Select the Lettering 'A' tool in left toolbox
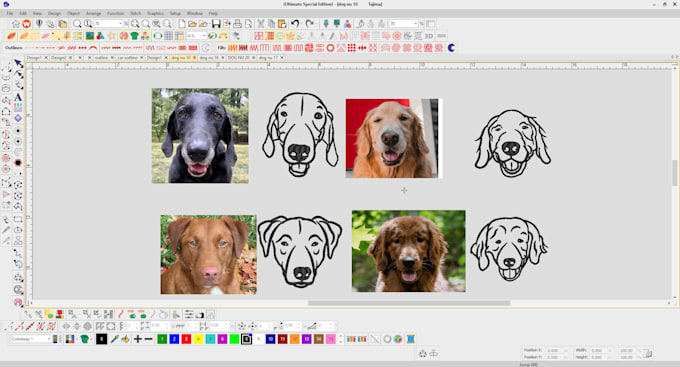680x367 pixels. (18, 97)
